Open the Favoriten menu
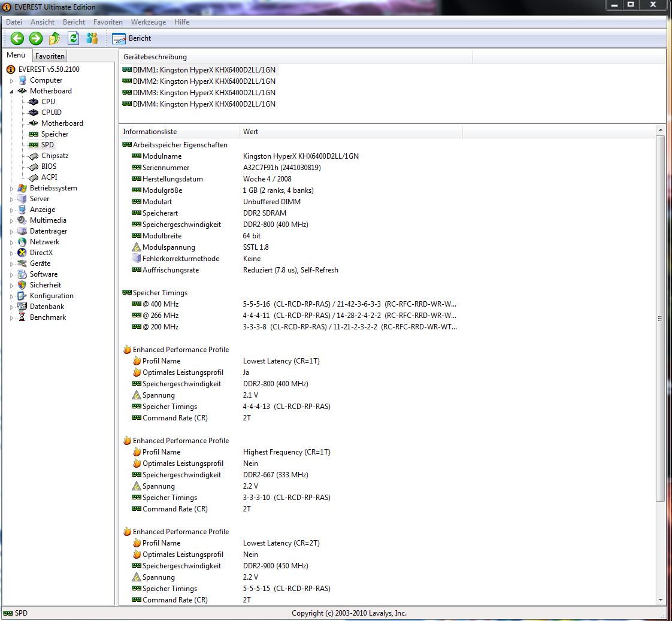The height and width of the screenshot is (621, 672). click(x=108, y=22)
